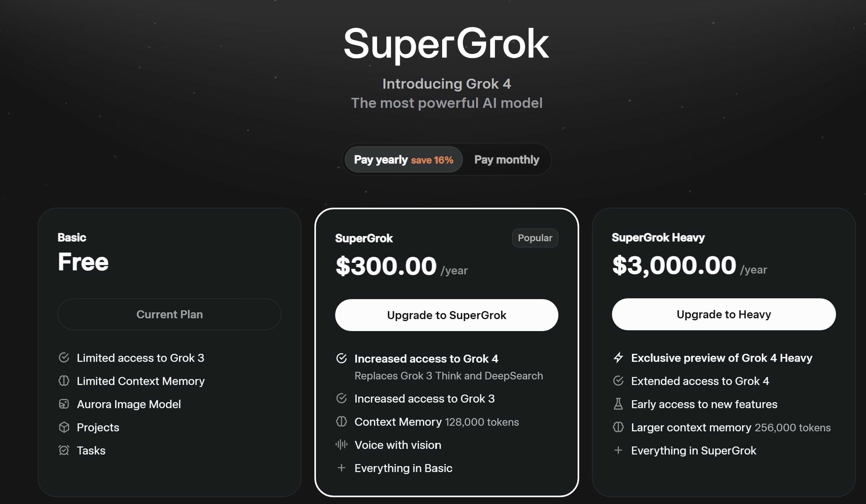This screenshot has width=866, height=504.
Task: Click the Upgrade to SuperGrok button
Action: 447,315
